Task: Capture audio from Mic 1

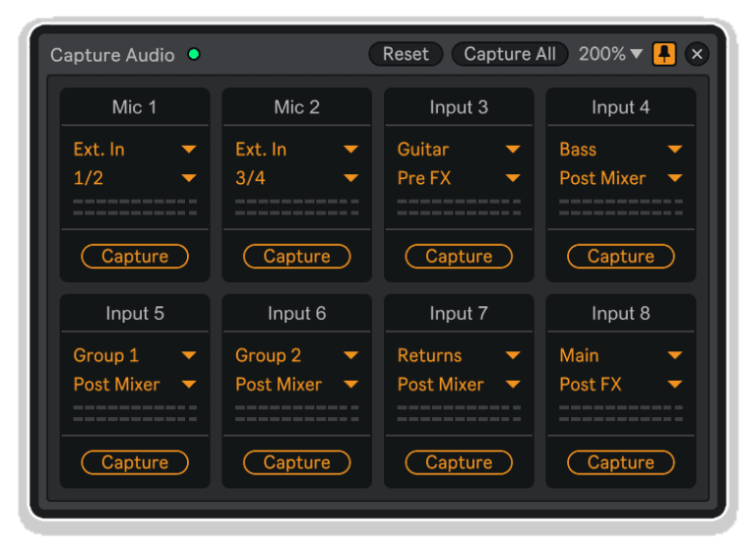Action: pos(135,256)
